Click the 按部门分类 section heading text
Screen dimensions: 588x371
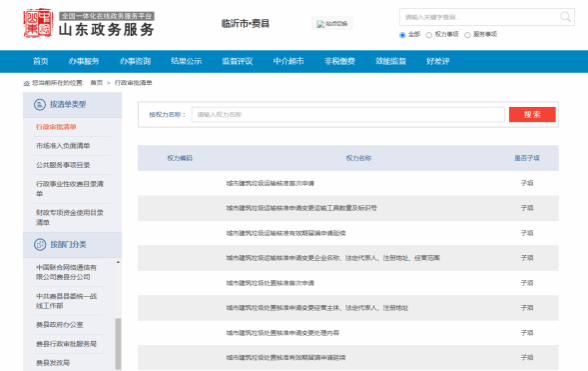[68, 245]
